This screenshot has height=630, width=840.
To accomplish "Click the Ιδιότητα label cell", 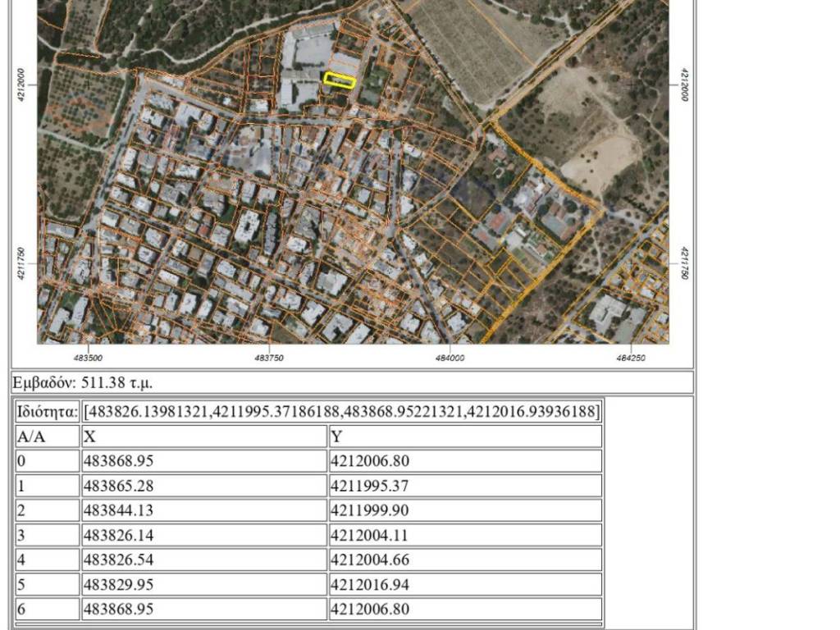I will click(48, 411).
